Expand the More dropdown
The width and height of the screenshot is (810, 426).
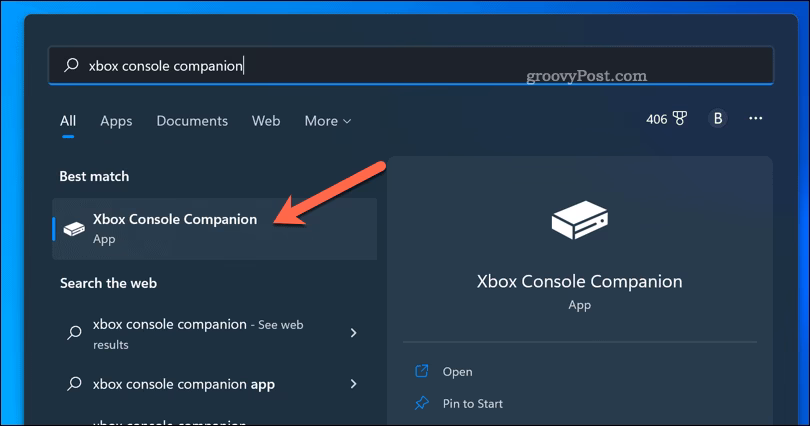(x=328, y=121)
